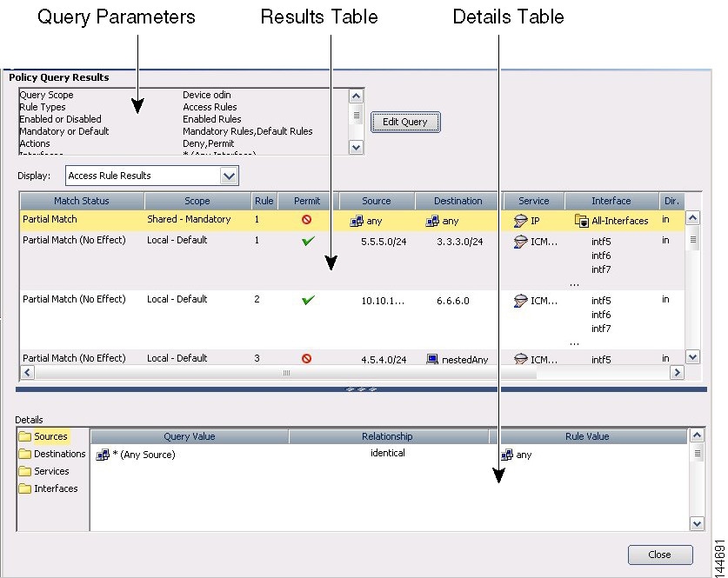Click the All-Interfaces folder icon in the Interface column
The image size is (728, 578).
click(x=581, y=221)
